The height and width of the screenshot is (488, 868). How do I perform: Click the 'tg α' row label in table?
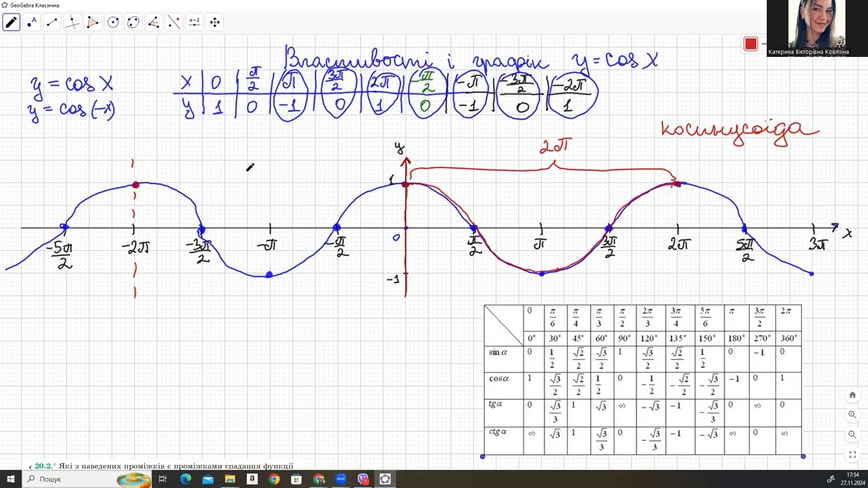coord(496,405)
